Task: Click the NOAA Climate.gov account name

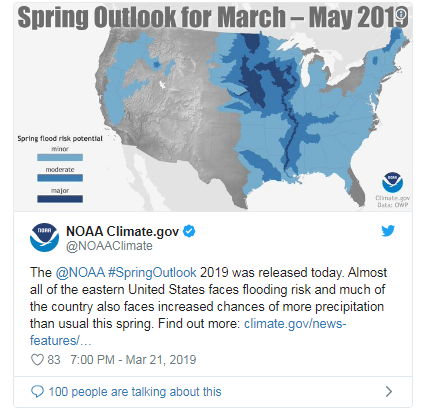Action: [x=122, y=231]
